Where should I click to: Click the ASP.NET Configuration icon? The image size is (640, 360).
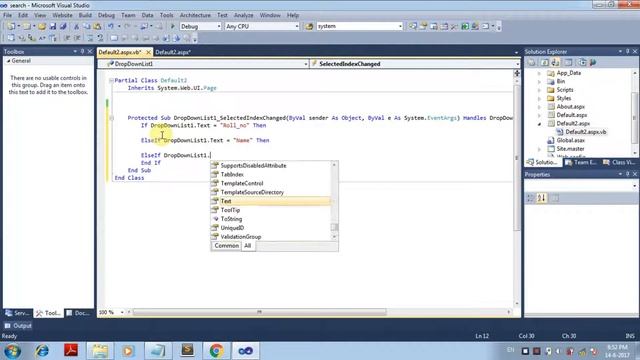click(x=593, y=62)
